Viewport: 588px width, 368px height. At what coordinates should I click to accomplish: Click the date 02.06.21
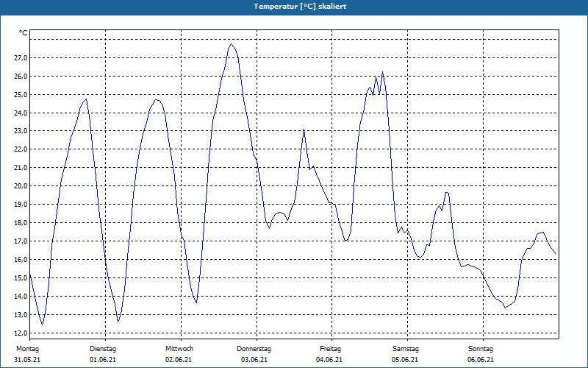coord(179,360)
